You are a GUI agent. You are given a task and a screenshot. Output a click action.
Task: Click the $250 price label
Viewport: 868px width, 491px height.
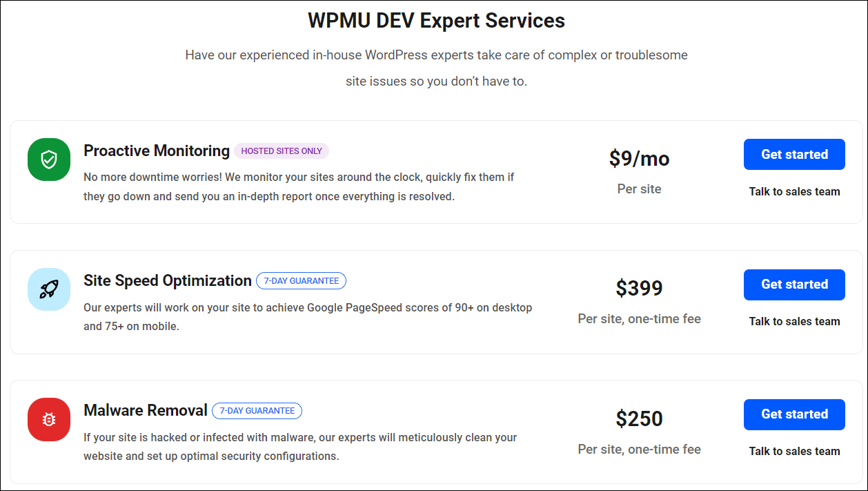click(639, 418)
